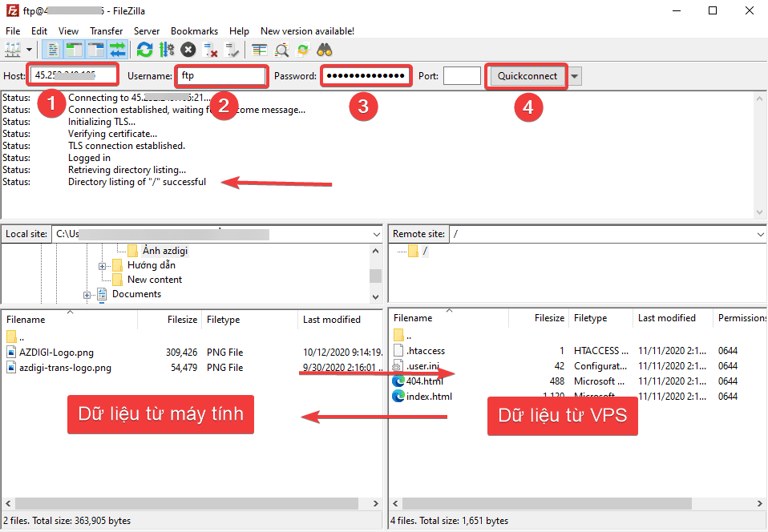Open directory listing filters
The image size is (768, 532).
pos(281,49)
